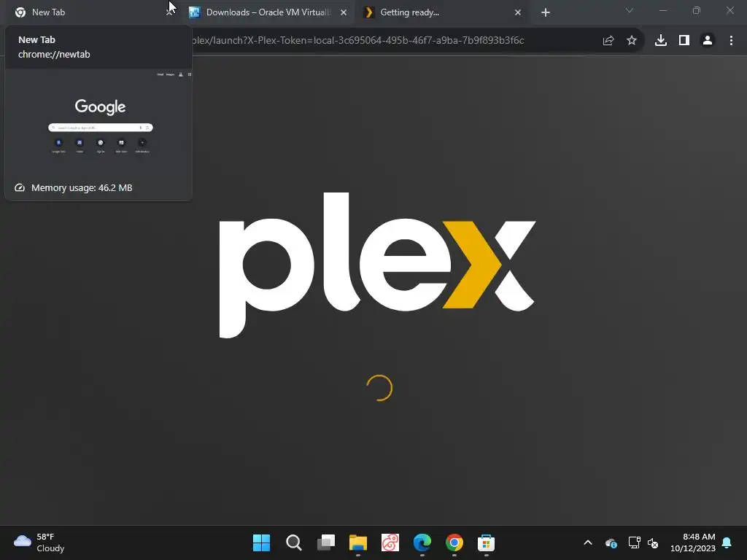Viewport: 747px width, 560px height.
Task: Open a new browser tab with plus
Action: click(x=546, y=12)
